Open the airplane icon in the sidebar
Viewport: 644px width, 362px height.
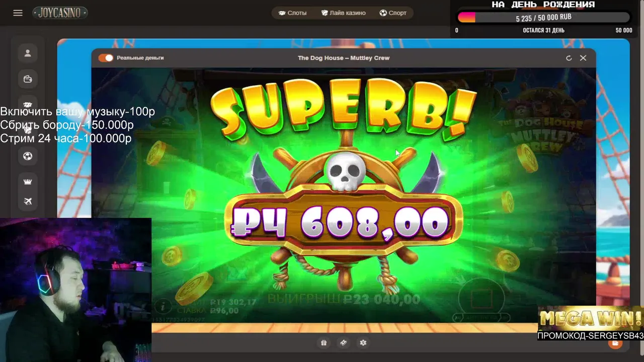click(x=28, y=202)
